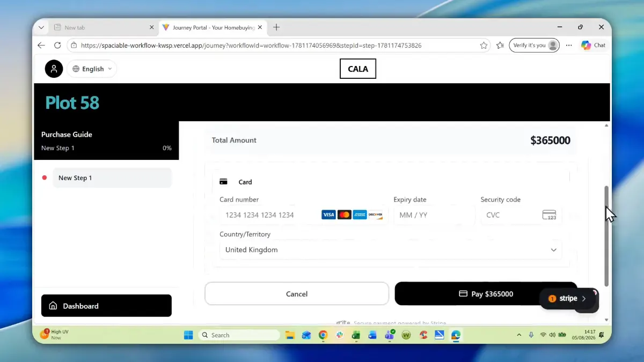Open a new browser tab with plus

click(x=276, y=27)
